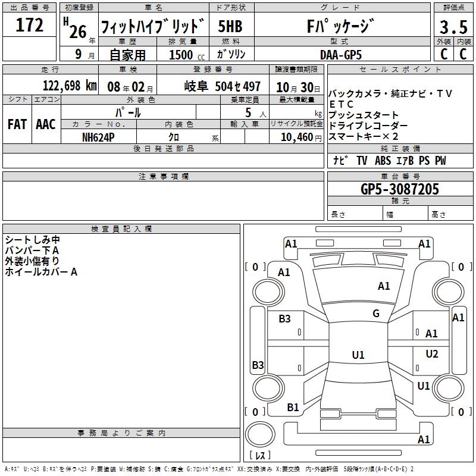Click the grade value Fパッケージ
The image size is (476, 476).
[x=340, y=26]
